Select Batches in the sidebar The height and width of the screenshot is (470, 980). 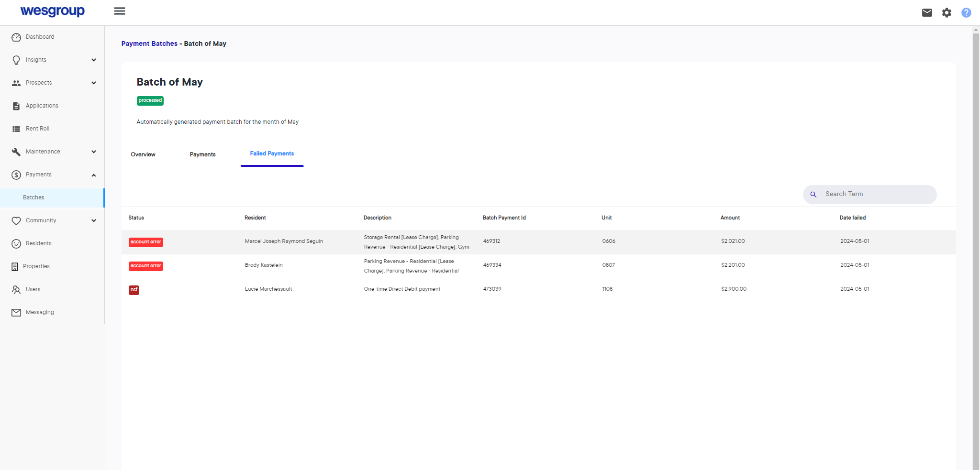(x=33, y=197)
